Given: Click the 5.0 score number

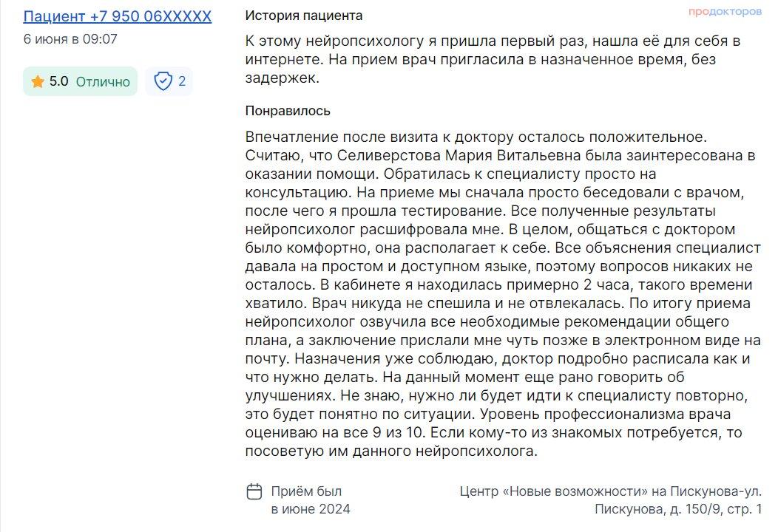Looking at the screenshot, I should point(58,81).
